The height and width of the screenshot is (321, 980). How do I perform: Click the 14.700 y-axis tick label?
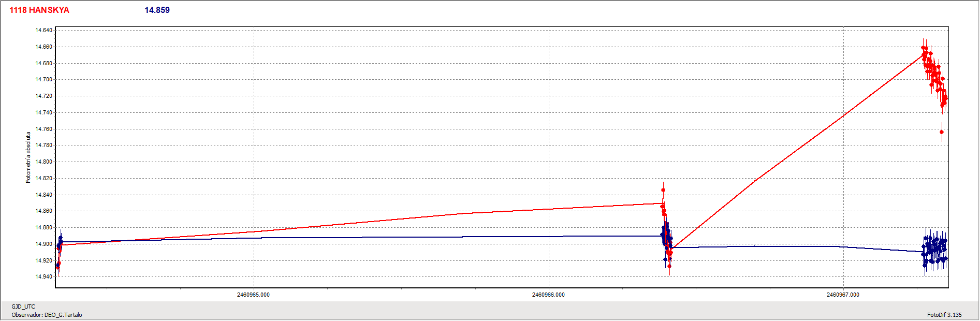(43, 80)
